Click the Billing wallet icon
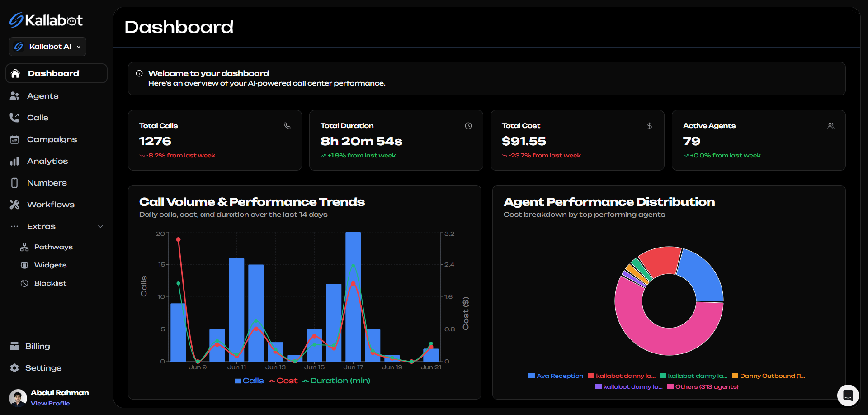This screenshot has height=415, width=868. tap(14, 346)
